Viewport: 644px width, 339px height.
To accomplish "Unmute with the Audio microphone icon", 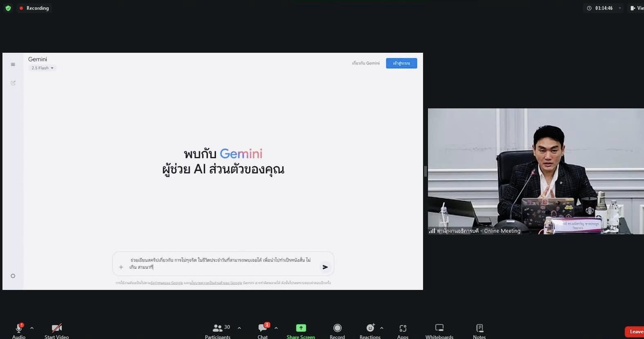I will (19, 328).
